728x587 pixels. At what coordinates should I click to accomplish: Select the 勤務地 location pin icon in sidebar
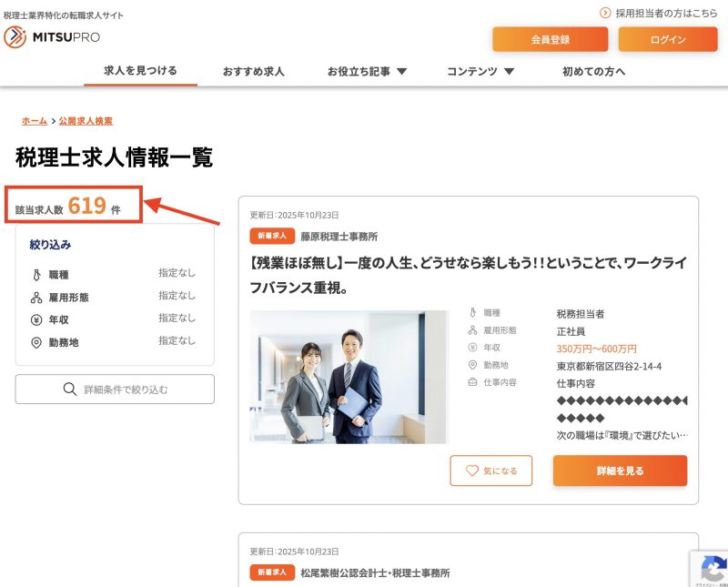[36, 342]
